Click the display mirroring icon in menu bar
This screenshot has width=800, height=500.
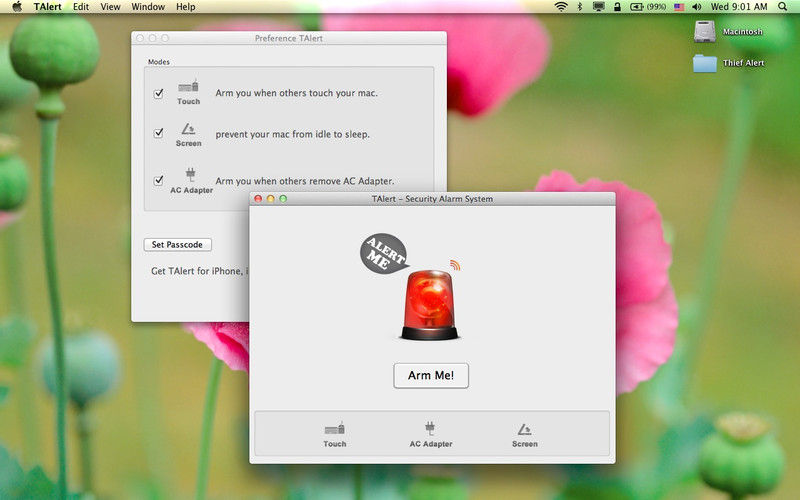598,7
